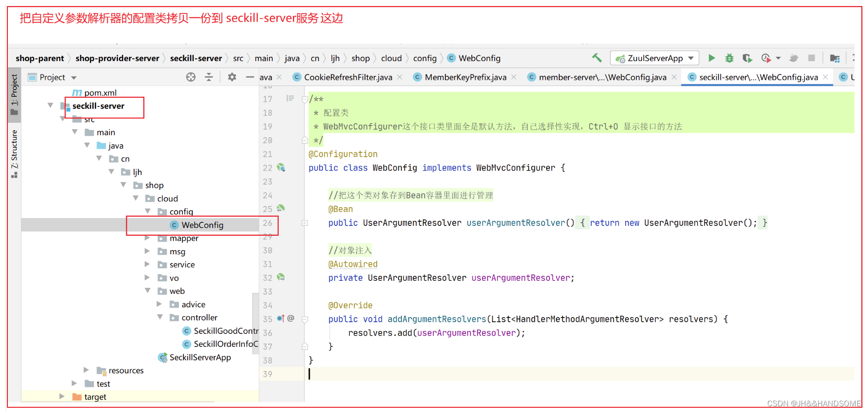Click the Spring bean gutter icon on line 25
Image resolution: width=868 pixels, height=411 pixels.
[281, 208]
